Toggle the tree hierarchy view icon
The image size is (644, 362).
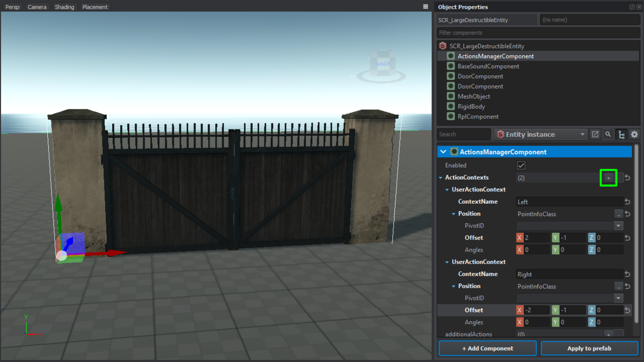click(x=621, y=134)
